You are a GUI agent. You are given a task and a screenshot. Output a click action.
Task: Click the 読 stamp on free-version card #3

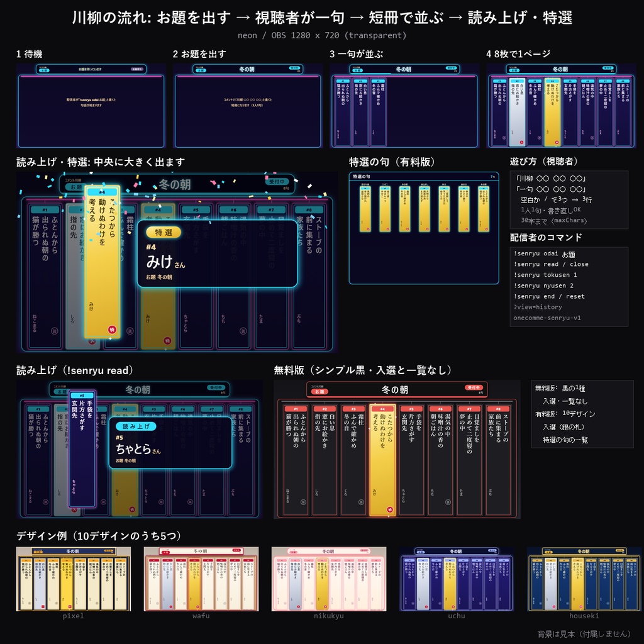coord(361,502)
